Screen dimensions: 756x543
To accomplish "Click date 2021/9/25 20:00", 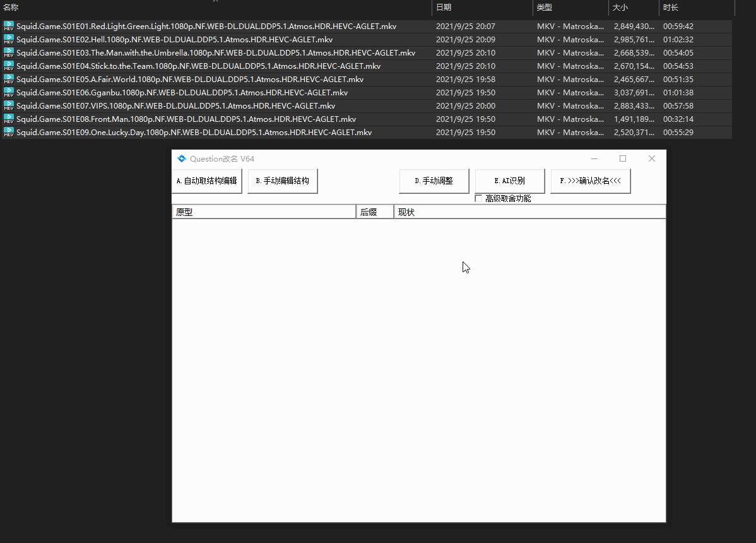I will tap(466, 105).
